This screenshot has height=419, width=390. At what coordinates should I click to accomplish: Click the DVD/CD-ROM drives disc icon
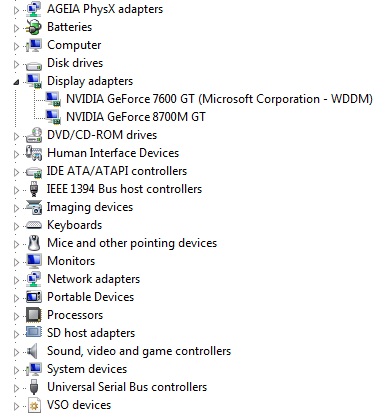coord(34,135)
